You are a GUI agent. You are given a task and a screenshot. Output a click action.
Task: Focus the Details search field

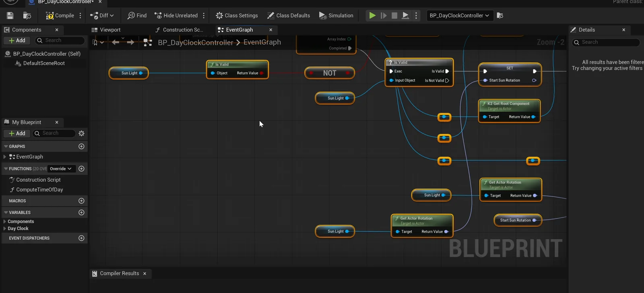pyautogui.click(x=606, y=42)
